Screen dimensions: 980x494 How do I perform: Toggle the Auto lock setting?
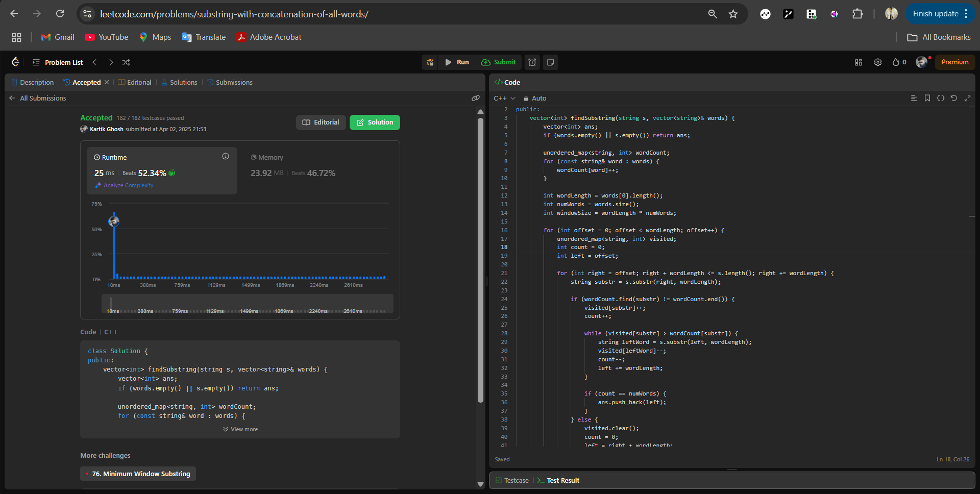pyautogui.click(x=534, y=98)
